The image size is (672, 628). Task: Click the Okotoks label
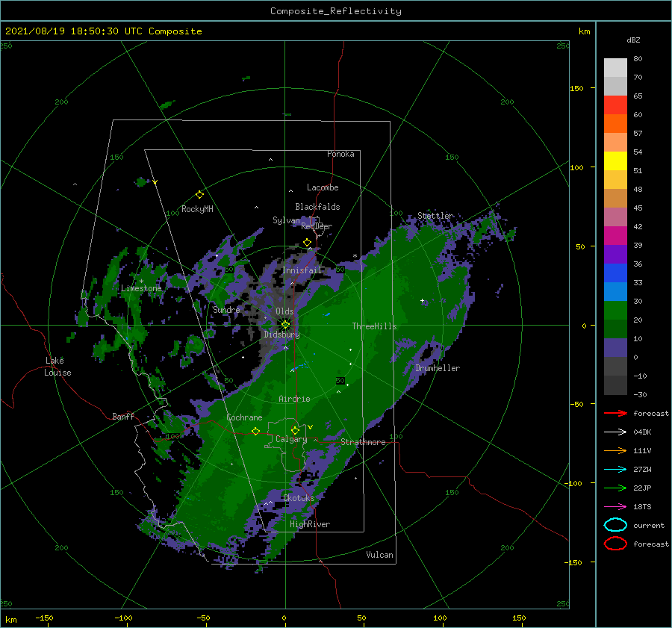click(299, 498)
